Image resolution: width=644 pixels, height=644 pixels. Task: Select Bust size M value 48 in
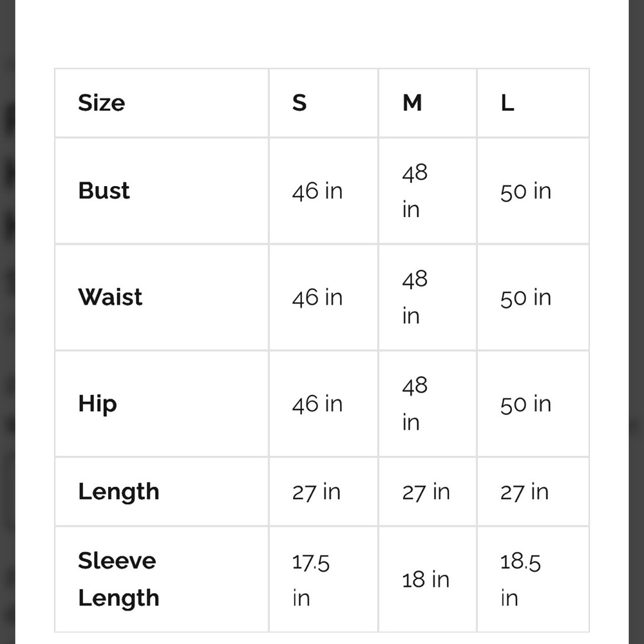click(415, 191)
